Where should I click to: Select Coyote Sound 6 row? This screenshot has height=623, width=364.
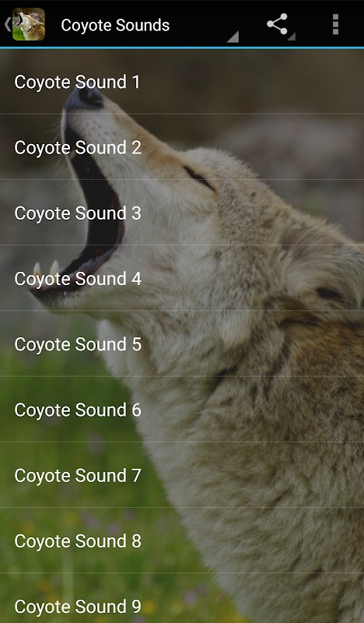click(182, 410)
